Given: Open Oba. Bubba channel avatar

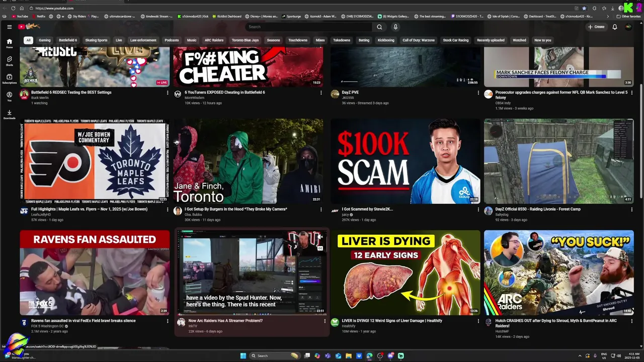Looking at the screenshot, I should coord(178,211).
